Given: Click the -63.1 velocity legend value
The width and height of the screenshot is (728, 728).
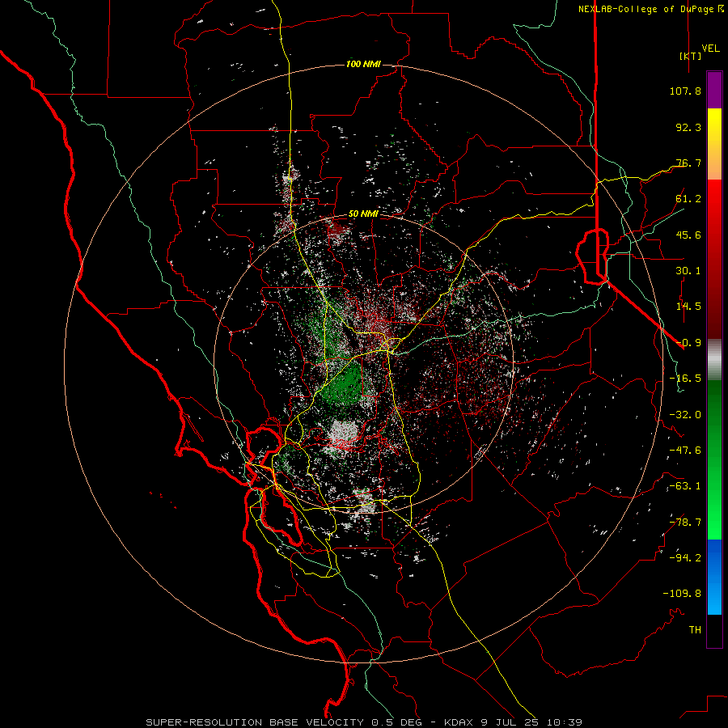Looking at the screenshot, I should coord(685,486).
